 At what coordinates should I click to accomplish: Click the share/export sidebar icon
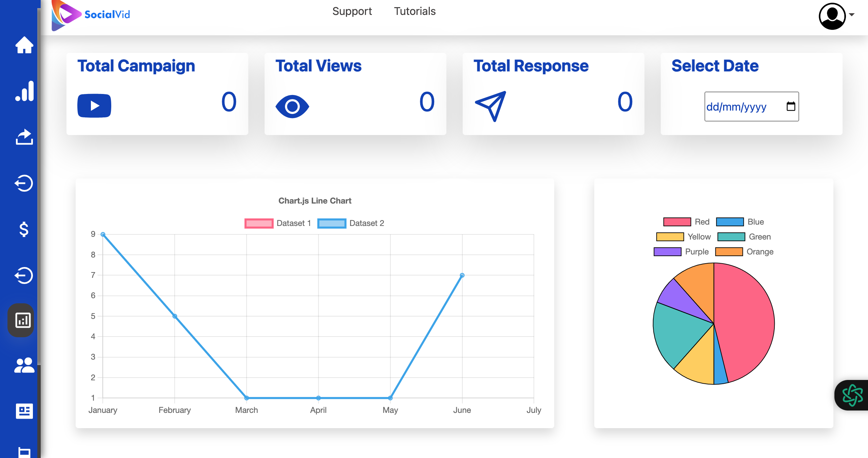click(24, 137)
